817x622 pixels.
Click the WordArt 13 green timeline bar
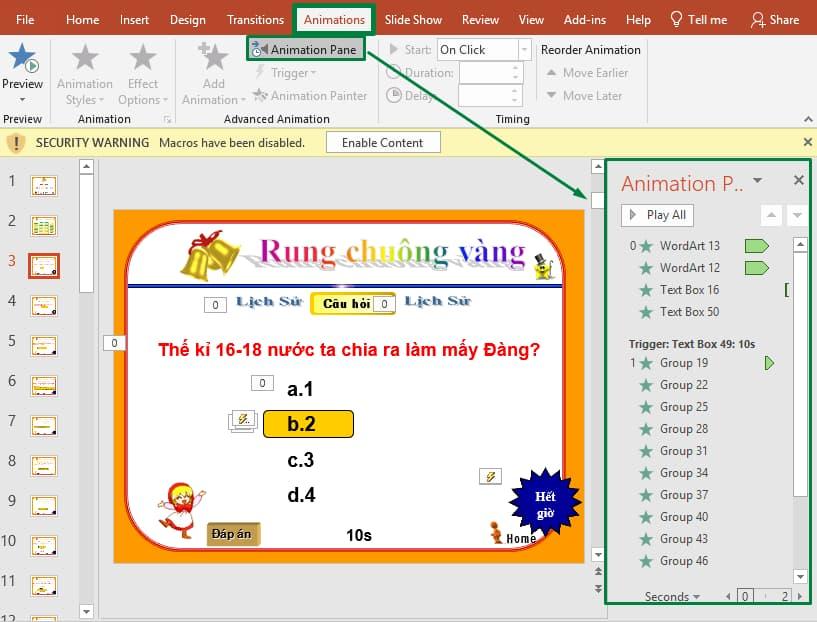click(x=757, y=245)
